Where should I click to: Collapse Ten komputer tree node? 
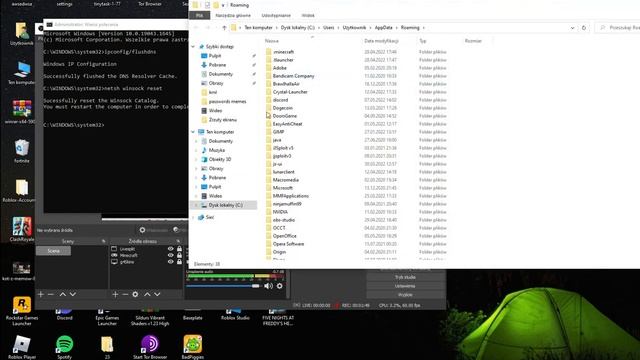click(x=193, y=132)
